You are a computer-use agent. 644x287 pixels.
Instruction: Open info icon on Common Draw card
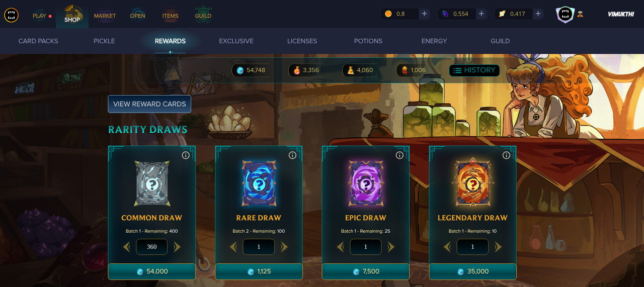[x=186, y=155]
